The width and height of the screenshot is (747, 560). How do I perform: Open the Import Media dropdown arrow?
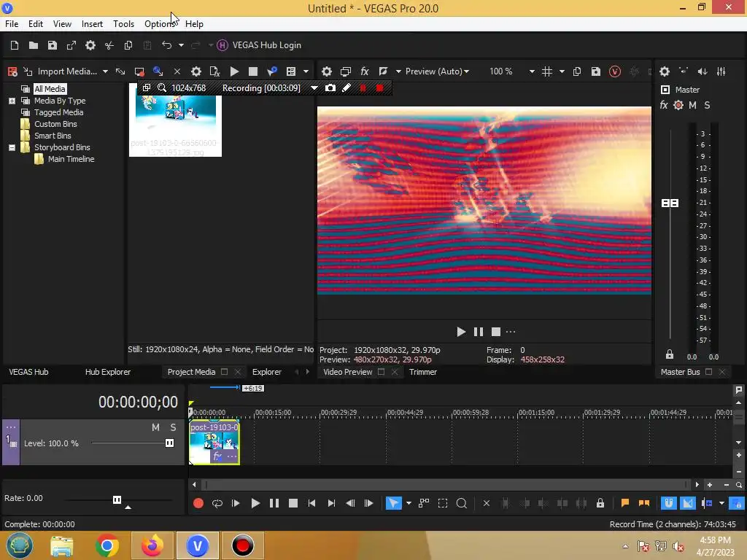(x=105, y=71)
